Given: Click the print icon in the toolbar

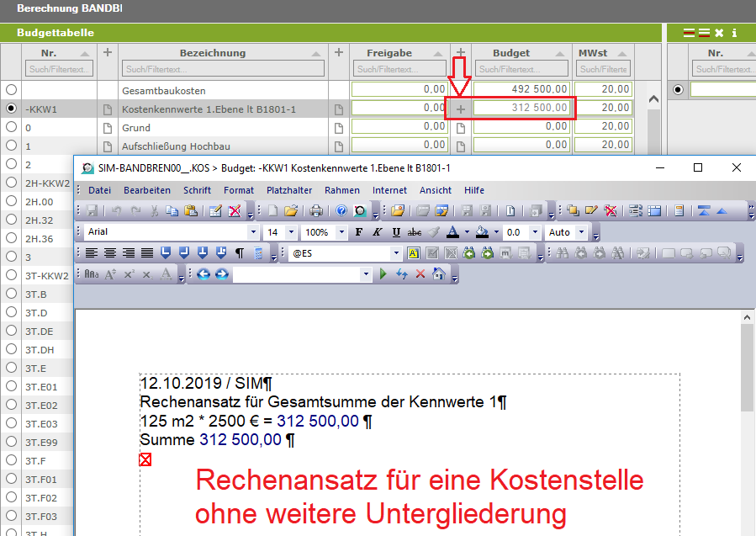Looking at the screenshot, I should coord(317,210).
